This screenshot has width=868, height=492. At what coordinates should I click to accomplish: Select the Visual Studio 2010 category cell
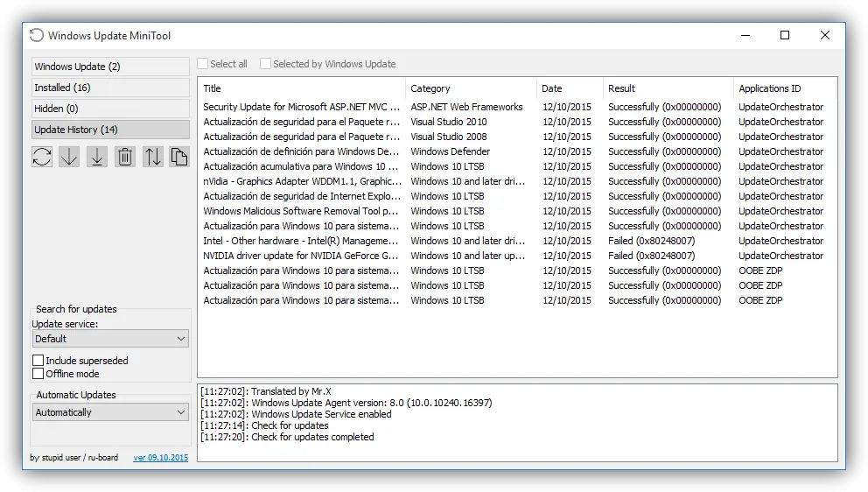coord(448,122)
